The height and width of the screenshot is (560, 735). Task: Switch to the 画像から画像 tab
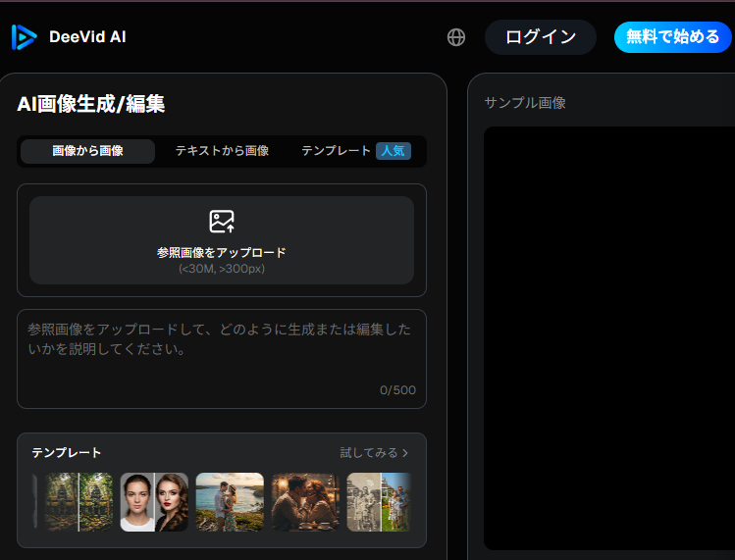(87, 151)
